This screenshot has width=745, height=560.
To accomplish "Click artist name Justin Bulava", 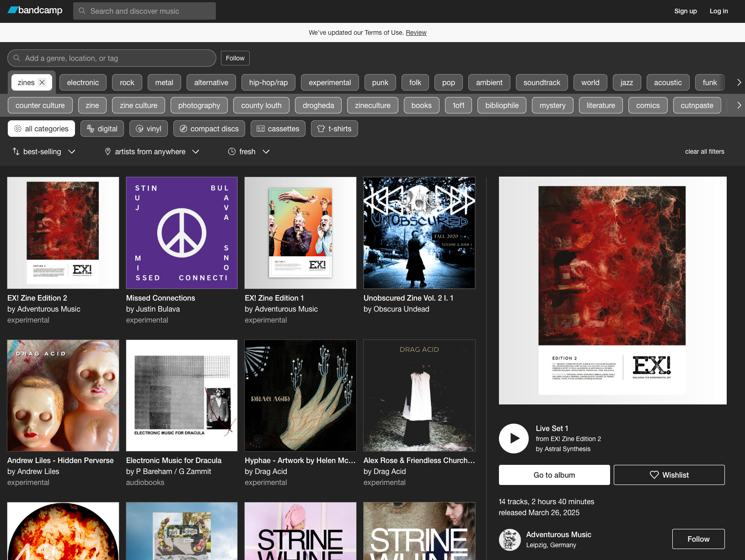I will point(157,309).
